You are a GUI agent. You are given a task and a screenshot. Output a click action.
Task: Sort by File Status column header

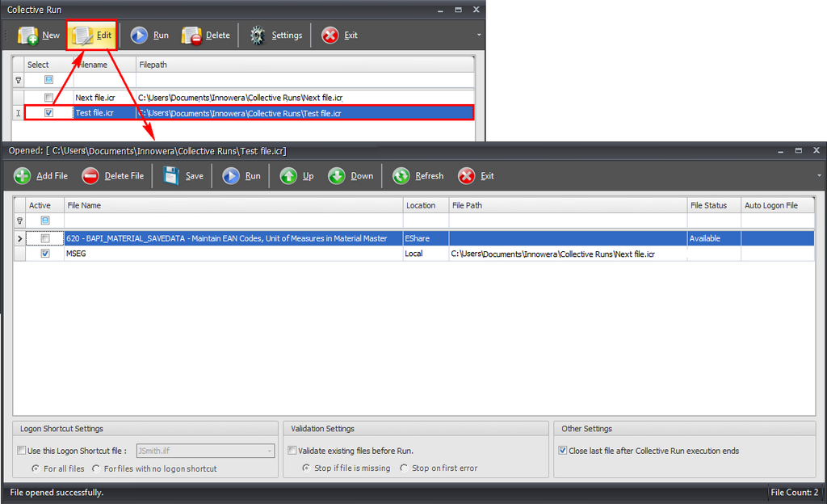(714, 205)
